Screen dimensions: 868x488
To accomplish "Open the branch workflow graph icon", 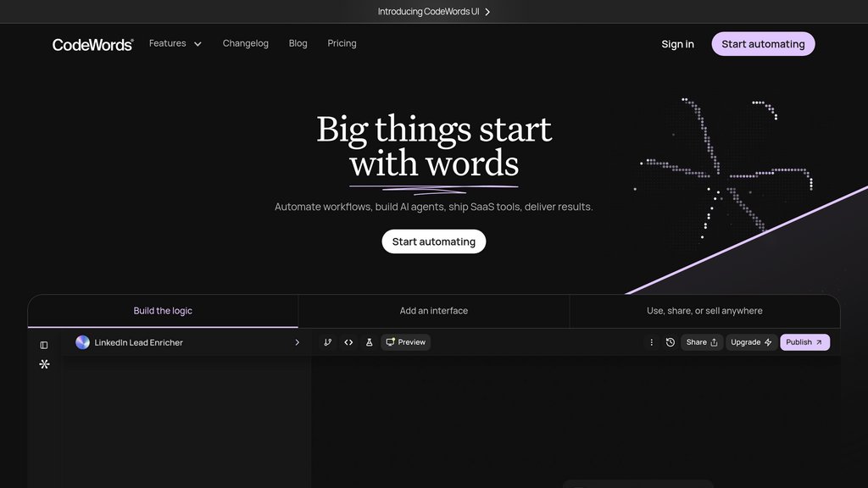I will pyautogui.click(x=328, y=342).
